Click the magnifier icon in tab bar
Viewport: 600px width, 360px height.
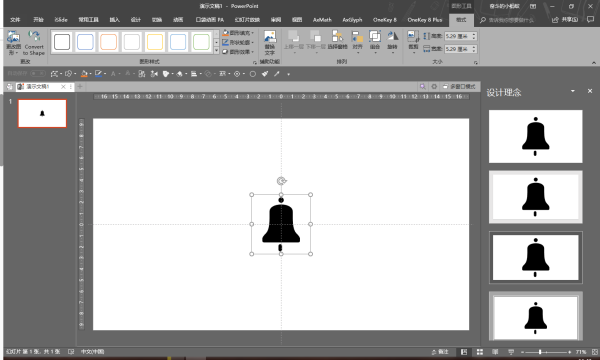point(422,87)
